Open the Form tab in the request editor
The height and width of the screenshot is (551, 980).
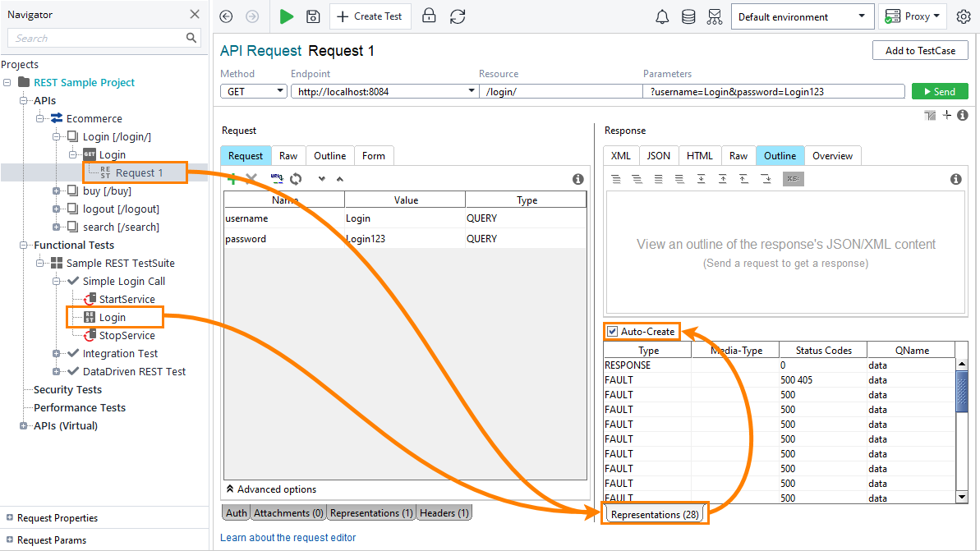373,155
